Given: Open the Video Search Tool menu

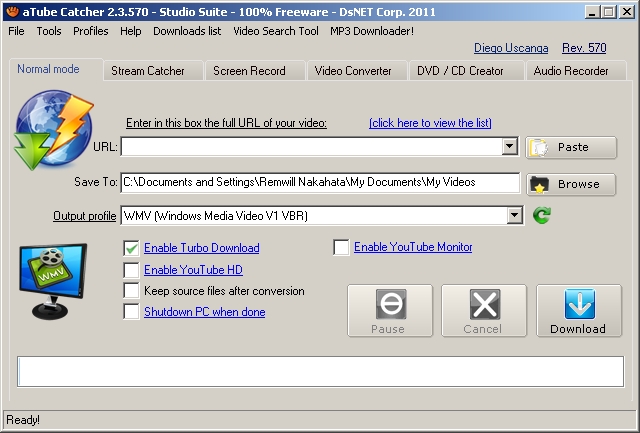Looking at the screenshot, I should point(276,31).
